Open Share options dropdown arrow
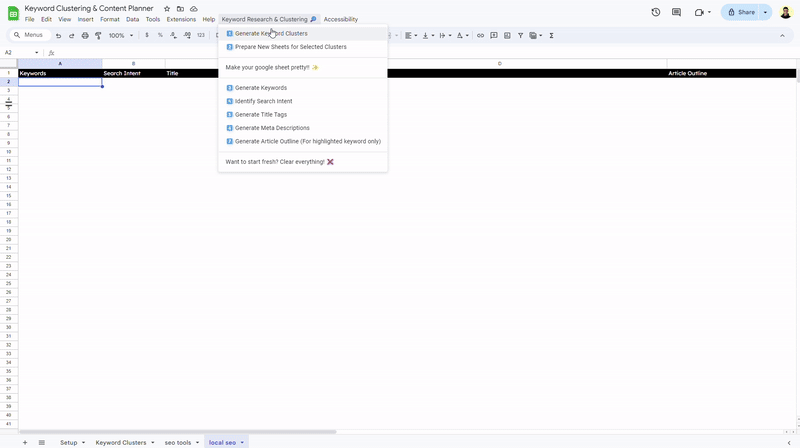The width and height of the screenshot is (800, 448). tap(765, 12)
